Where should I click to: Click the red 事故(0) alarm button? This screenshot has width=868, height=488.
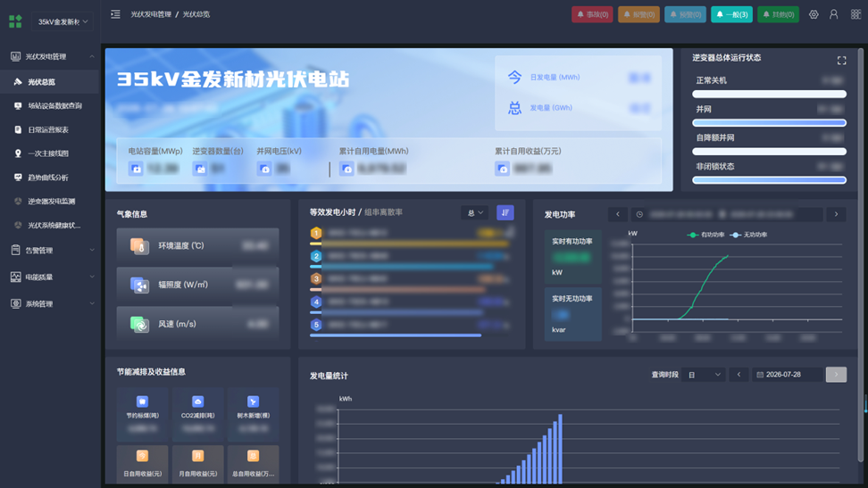pos(592,14)
